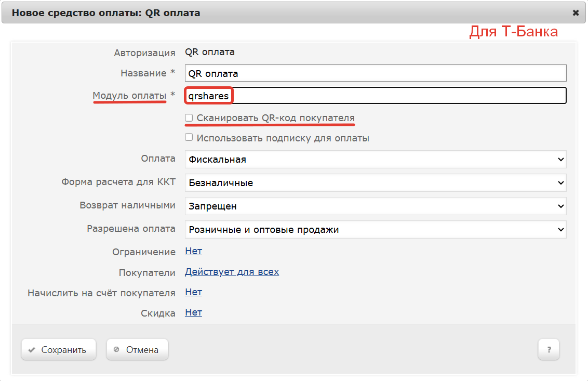Click the Модуль оплаты field label
The image size is (588, 381).
point(129,96)
